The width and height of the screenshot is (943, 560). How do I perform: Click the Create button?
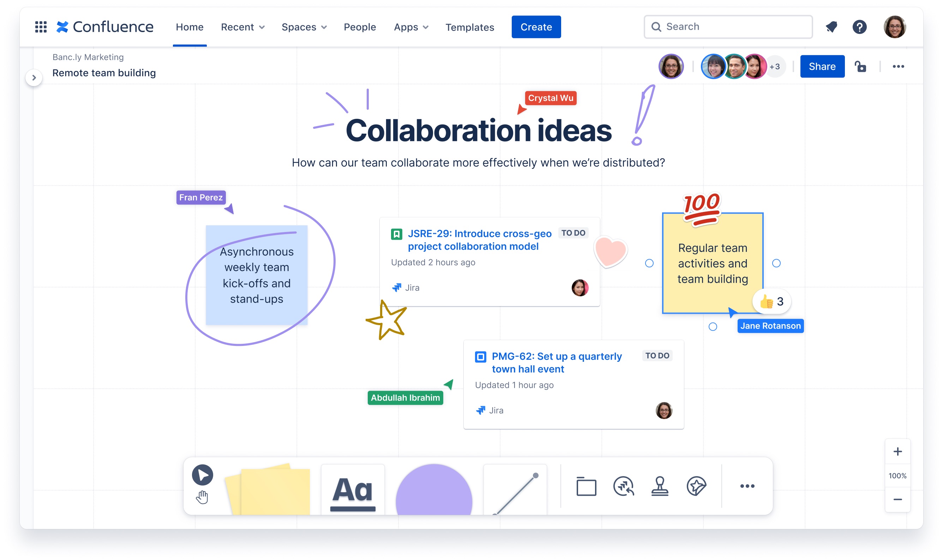[x=536, y=27]
